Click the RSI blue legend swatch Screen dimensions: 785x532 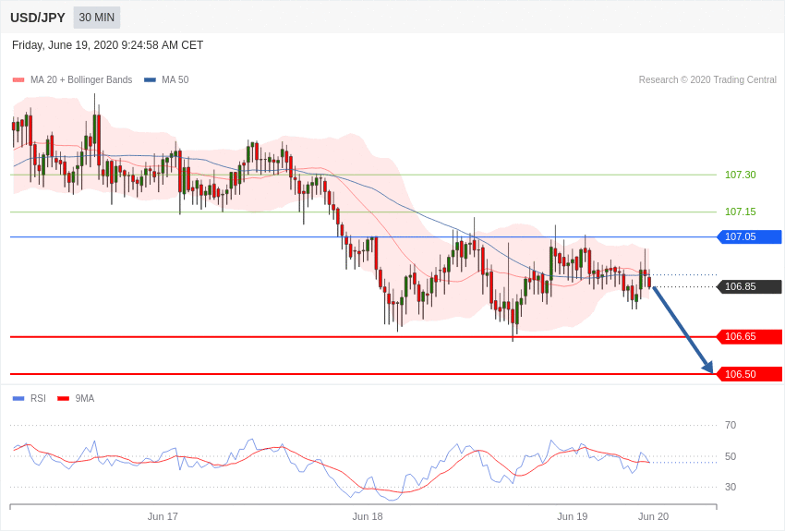18,398
